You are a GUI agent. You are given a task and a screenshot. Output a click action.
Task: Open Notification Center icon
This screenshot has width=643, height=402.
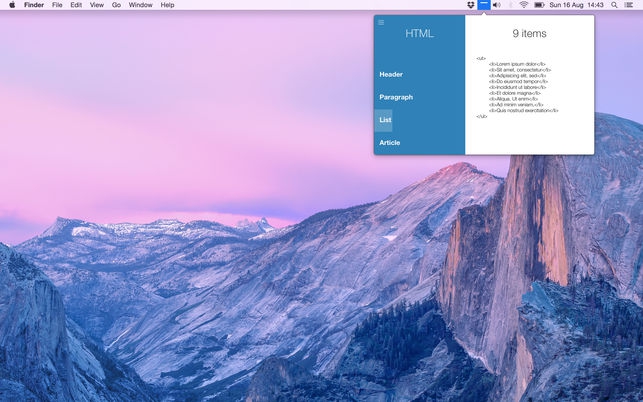point(628,5)
